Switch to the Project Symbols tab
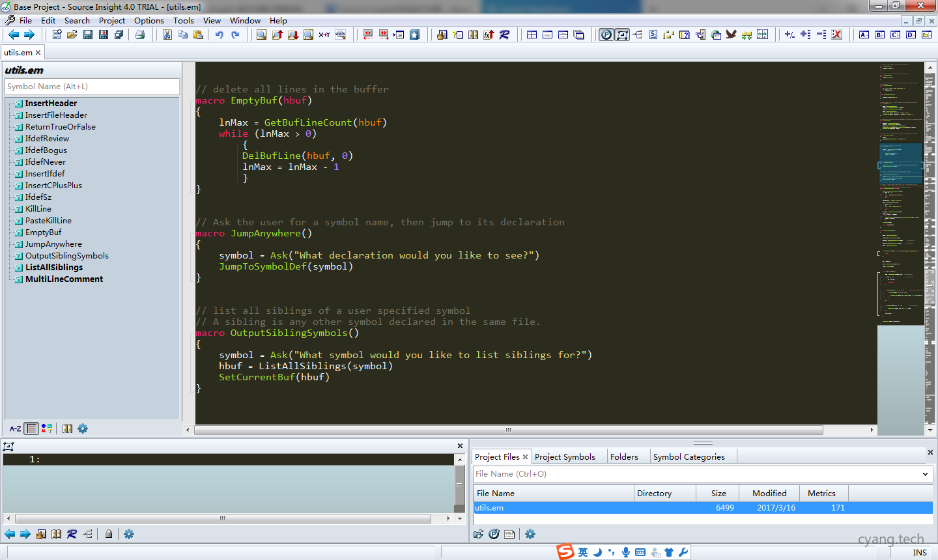Screen dimensions: 938x560 (565, 456)
